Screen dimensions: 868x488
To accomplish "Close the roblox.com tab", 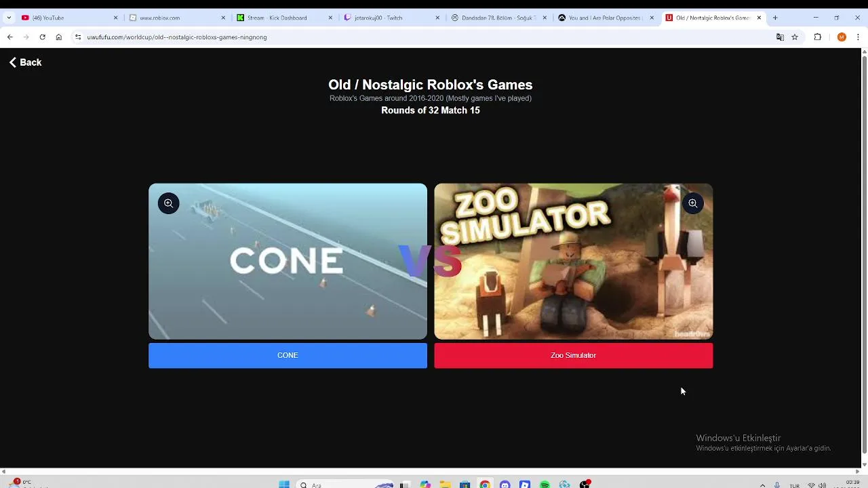I will point(223,18).
